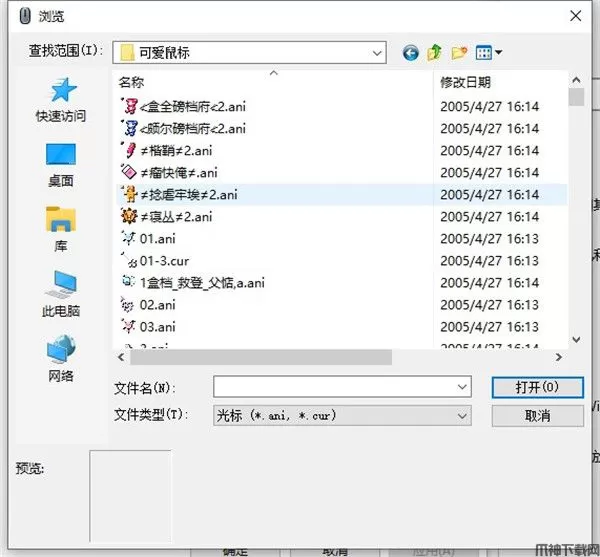The image size is (600, 557).
Task: Open Network (网络) location
Action: [x=61, y=358]
